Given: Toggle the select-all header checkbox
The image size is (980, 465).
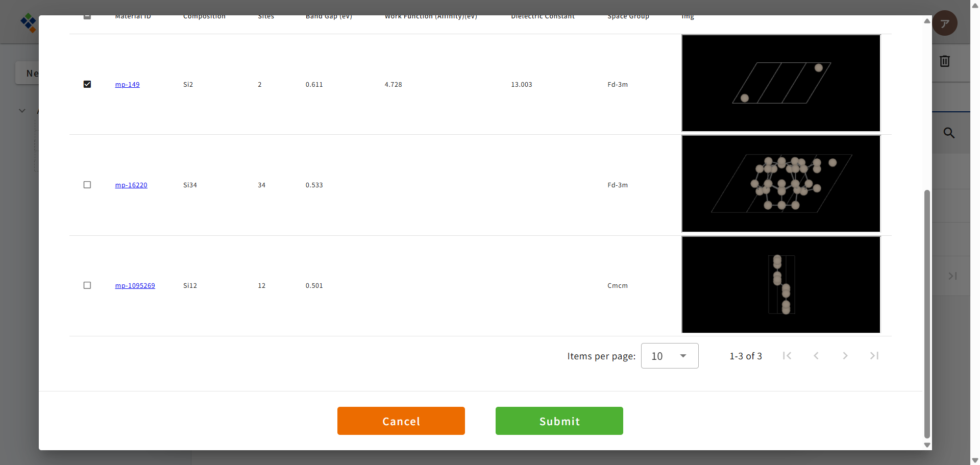Looking at the screenshot, I should click(87, 17).
